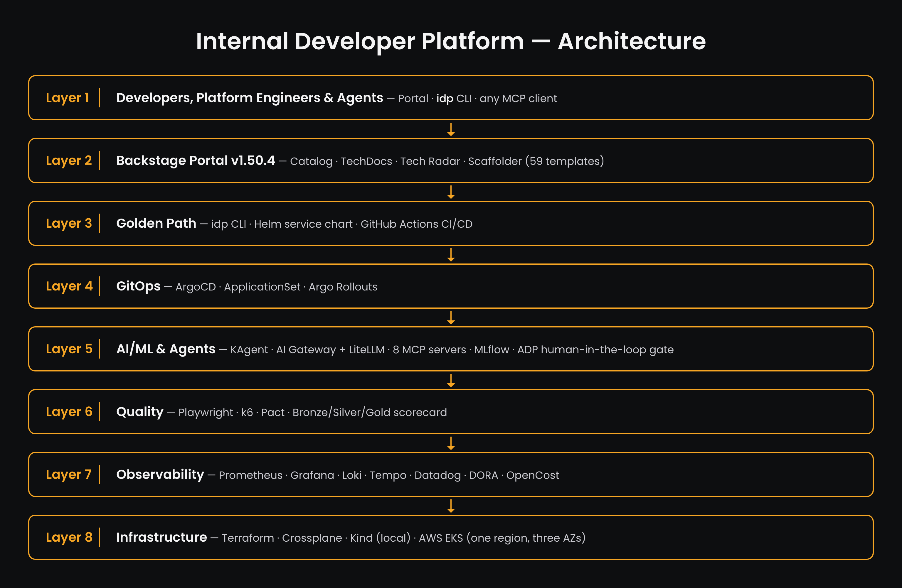Click 'ADP human-in-the-loop gate' text

(595, 350)
